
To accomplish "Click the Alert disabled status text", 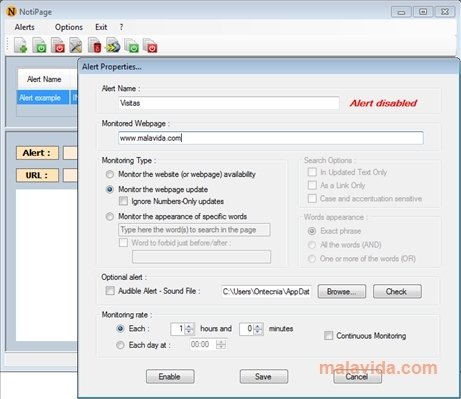I will (383, 103).
